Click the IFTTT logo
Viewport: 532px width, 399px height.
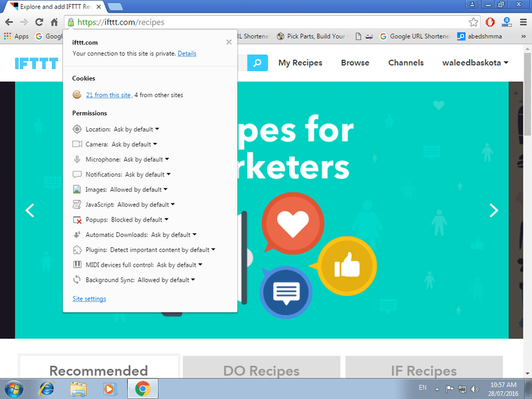37,63
